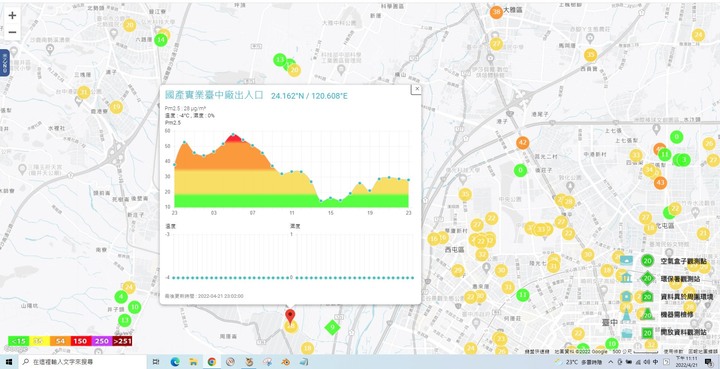720x369 pixels.
Task: Select the green diamond EPA station marker 9
Action: coord(332,328)
